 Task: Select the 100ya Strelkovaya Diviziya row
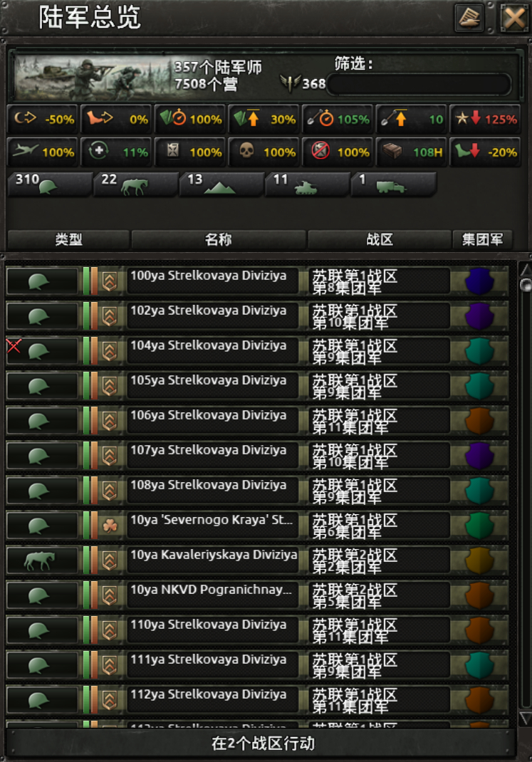coord(257,281)
